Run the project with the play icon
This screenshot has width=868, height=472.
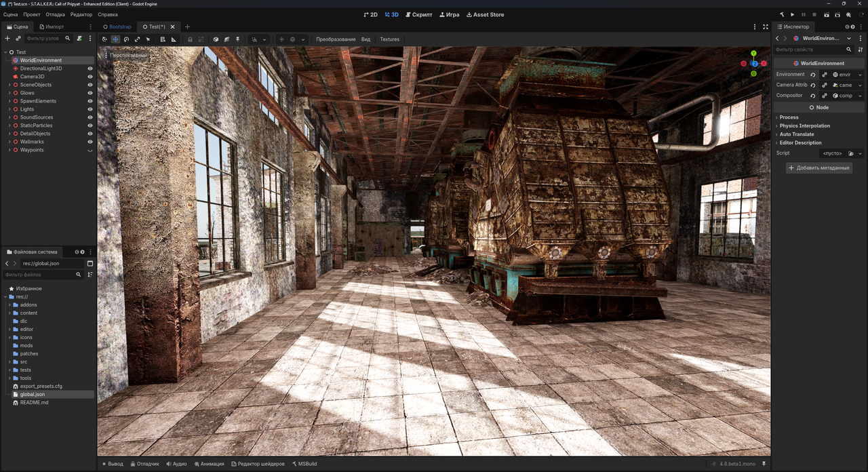(793, 14)
